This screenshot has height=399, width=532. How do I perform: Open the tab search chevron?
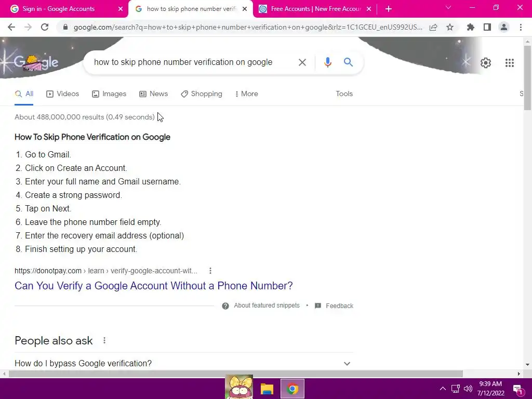pyautogui.click(x=448, y=7)
